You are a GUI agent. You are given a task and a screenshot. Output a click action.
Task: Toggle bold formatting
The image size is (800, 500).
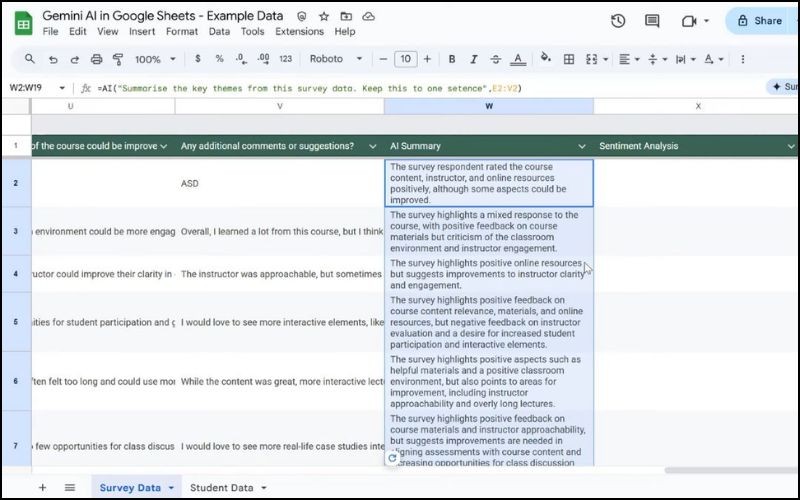(452, 59)
